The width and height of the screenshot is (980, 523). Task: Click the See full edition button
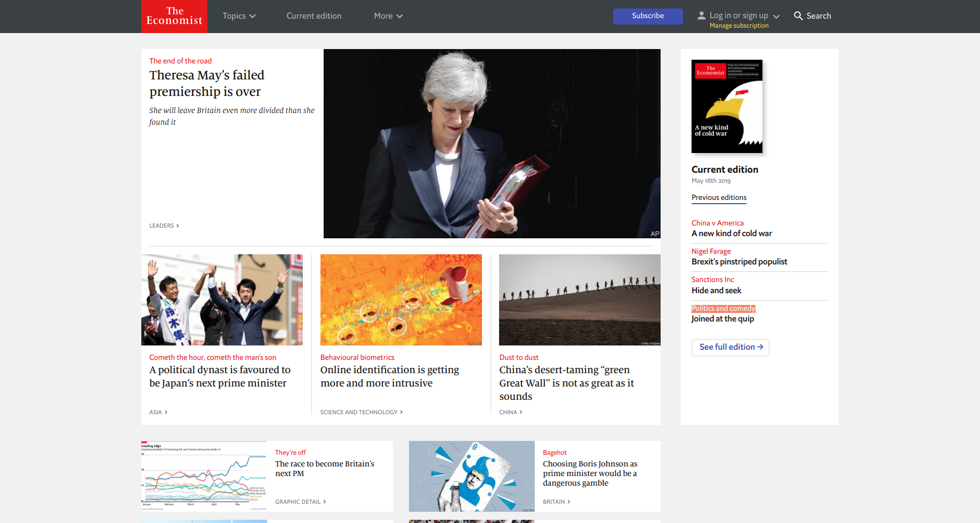pos(730,347)
